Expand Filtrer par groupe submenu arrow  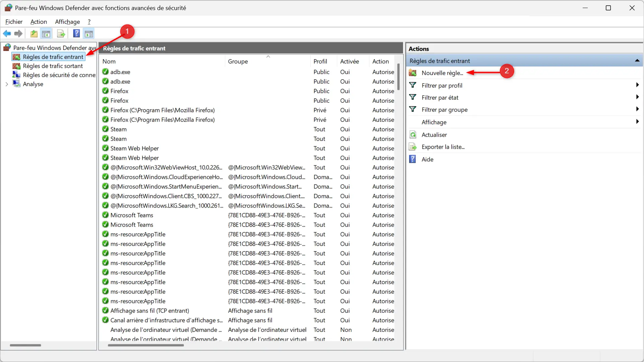(x=637, y=109)
